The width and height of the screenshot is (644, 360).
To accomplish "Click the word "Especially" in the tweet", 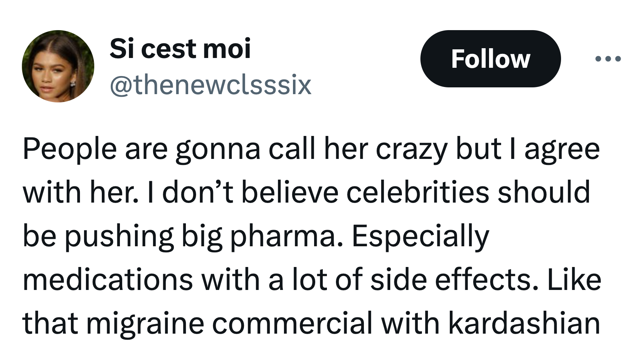I will [420, 236].
